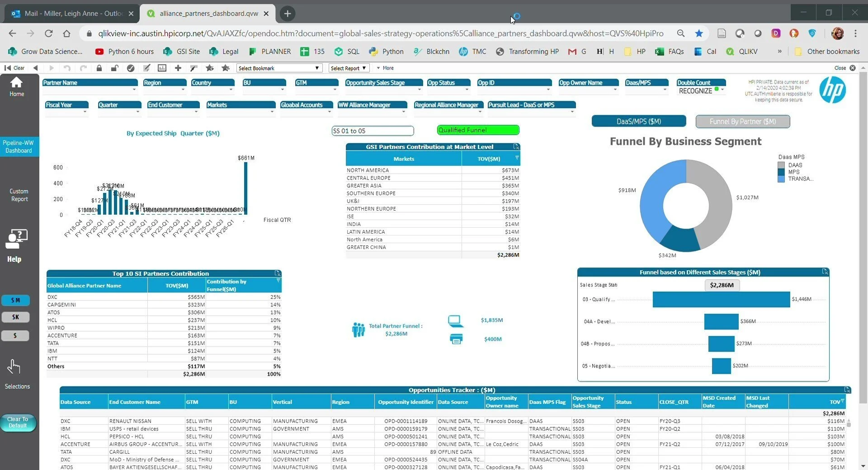Click the Format Painter toolbar icon

click(x=193, y=68)
